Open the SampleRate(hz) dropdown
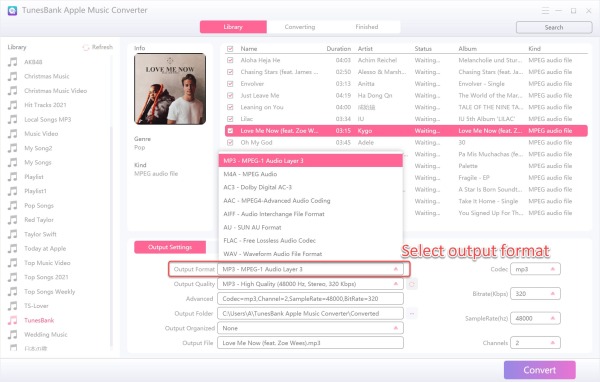This screenshot has height=382, width=600. 535,318
